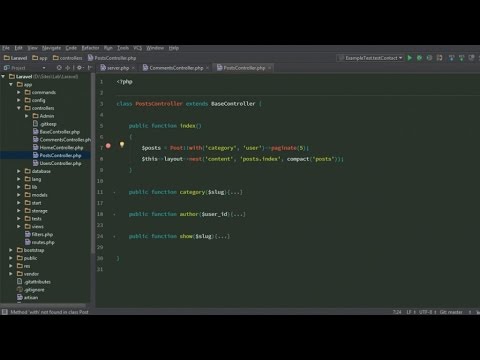The width and height of the screenshot is (480, 360).
Task: Toggle the breakpoint on line 7
Action: pos(108,146)
